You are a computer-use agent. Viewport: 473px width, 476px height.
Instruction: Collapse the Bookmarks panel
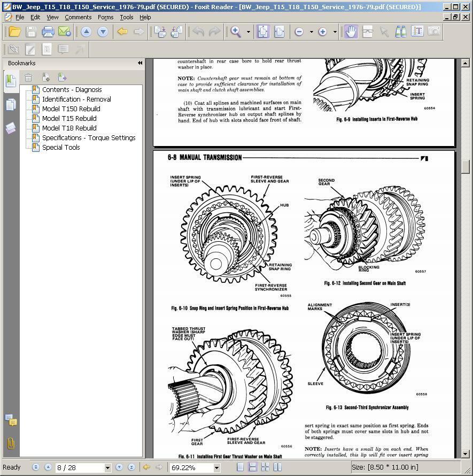point(140,63)
